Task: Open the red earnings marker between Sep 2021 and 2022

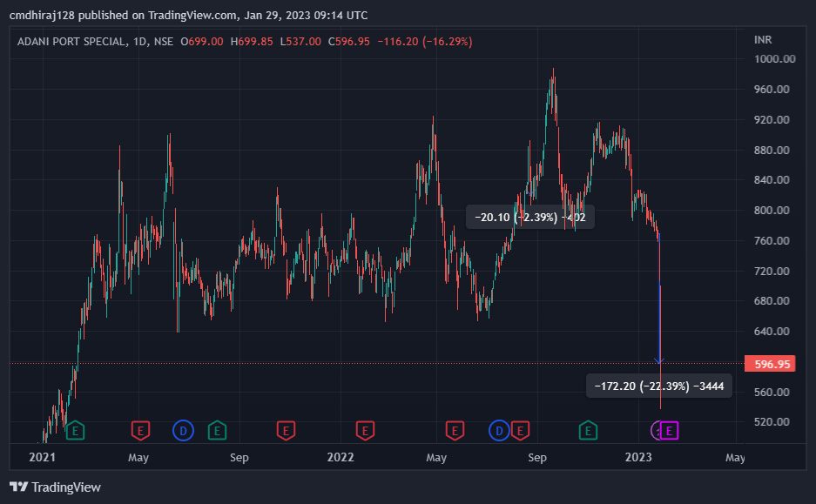Action: pyautogui.click(x=286, y=431)
